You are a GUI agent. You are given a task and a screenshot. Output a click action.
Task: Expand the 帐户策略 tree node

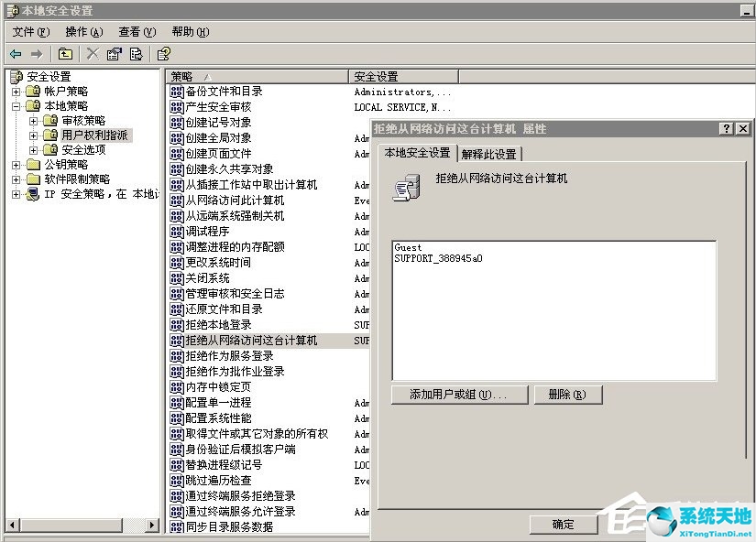click(x=16, y=92)
